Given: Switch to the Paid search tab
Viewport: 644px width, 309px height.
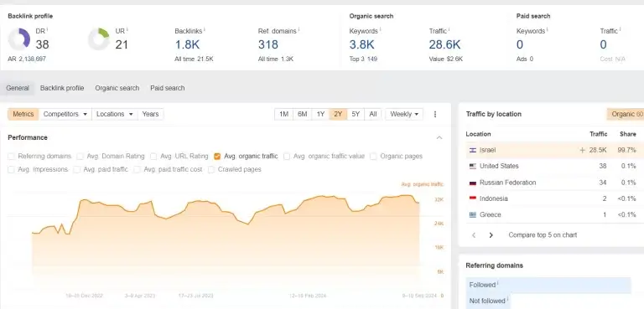Looking at the screenshot, I should tap(167, 88).
